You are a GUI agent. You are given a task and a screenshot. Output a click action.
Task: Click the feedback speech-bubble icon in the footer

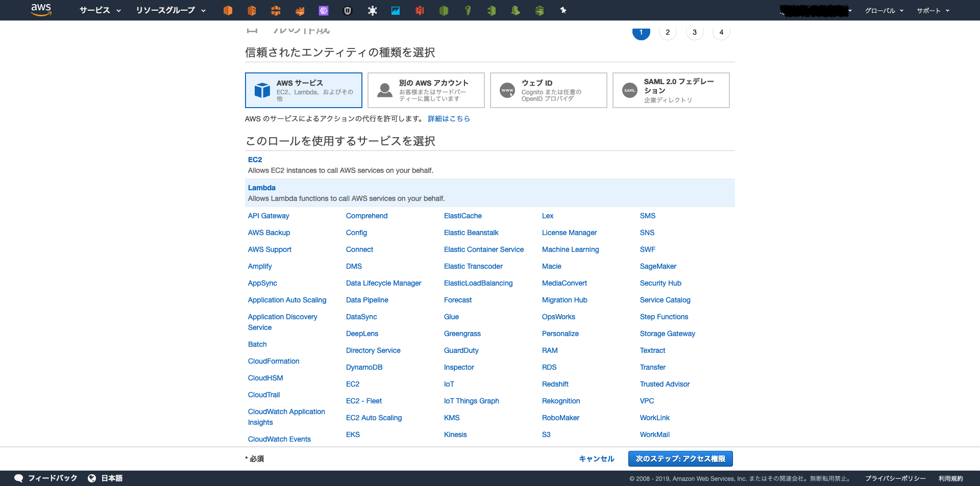(x=18, y=478)
